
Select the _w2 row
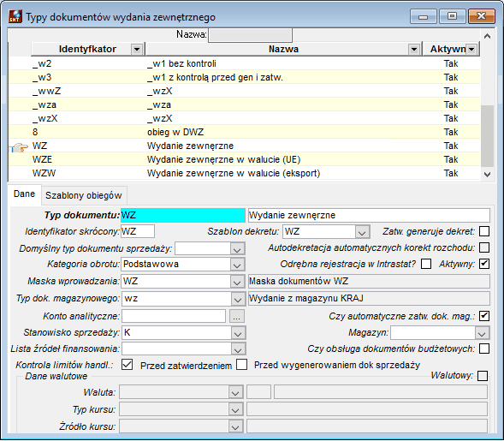tap(244, 63)
